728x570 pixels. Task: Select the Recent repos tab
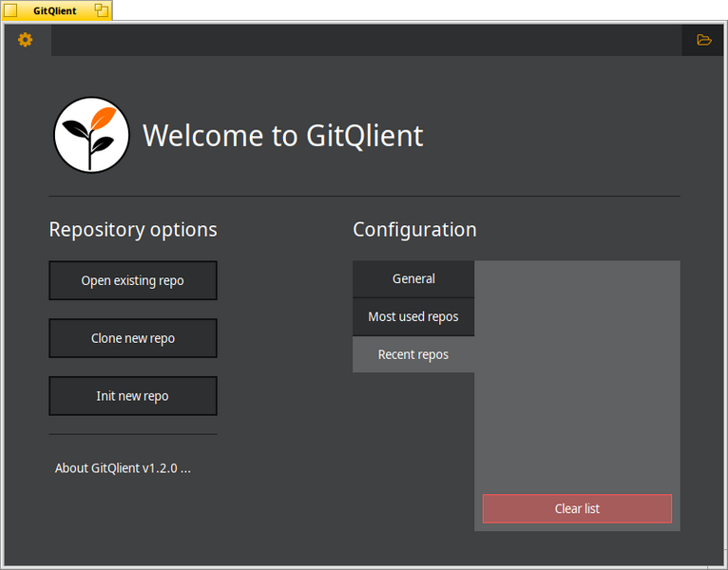413,354
